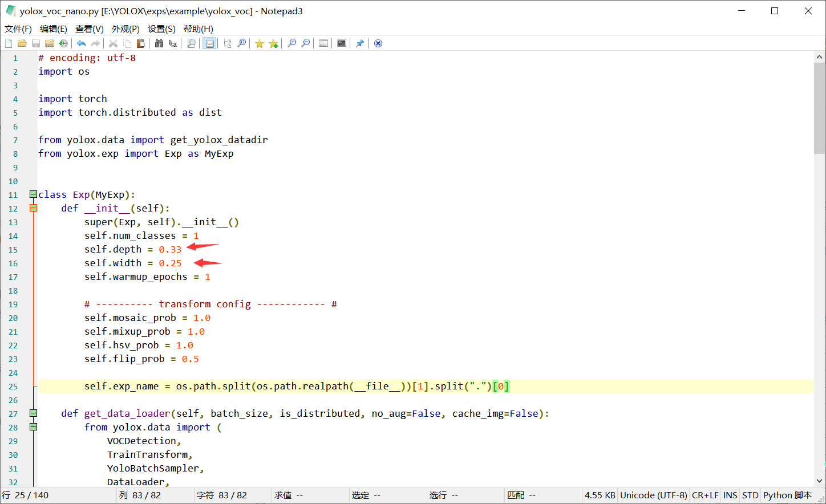Click the 求值 status field
The height and width of the screenshot is (504, 826).
click(310, 495)
